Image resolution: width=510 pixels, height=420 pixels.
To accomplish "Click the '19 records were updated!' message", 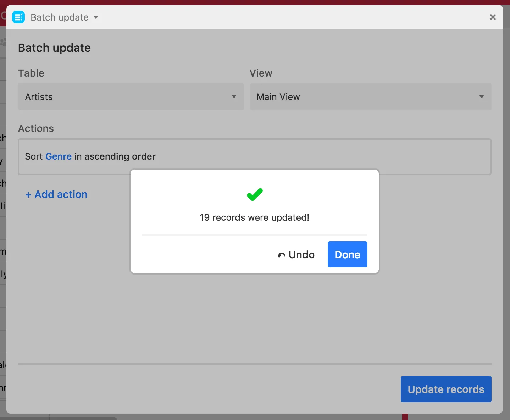I will pyautogui.click(x=254, y=217).
